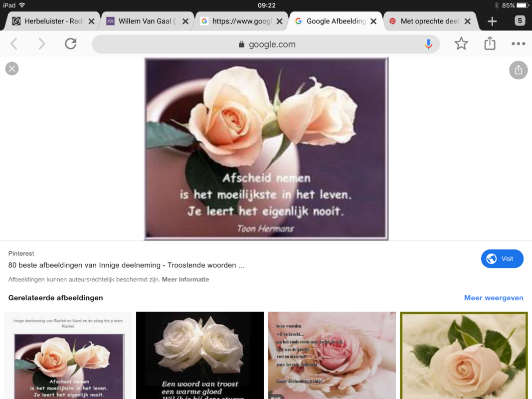Tap the browser back arrow
This screenshot has height=399, width=532.
14,44
